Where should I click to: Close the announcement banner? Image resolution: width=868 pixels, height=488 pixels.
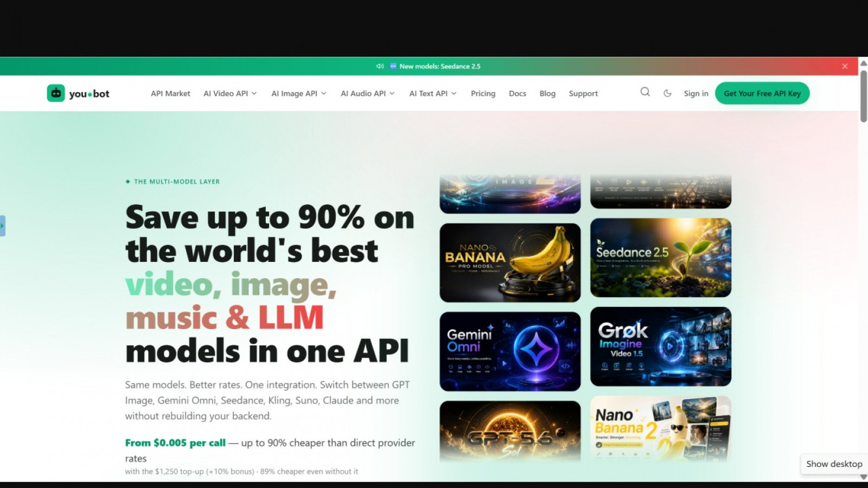point(845,66)
